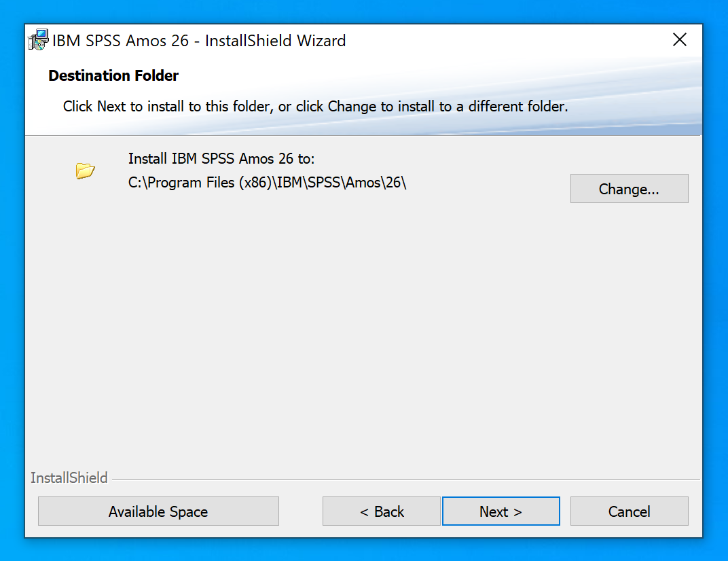
Task: Click the installer icon in the title bar
Action: pos(38,40)
